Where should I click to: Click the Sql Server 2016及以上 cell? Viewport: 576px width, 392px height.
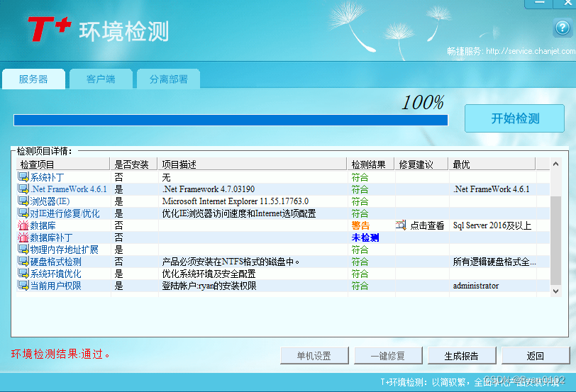(x=492, y=225)
